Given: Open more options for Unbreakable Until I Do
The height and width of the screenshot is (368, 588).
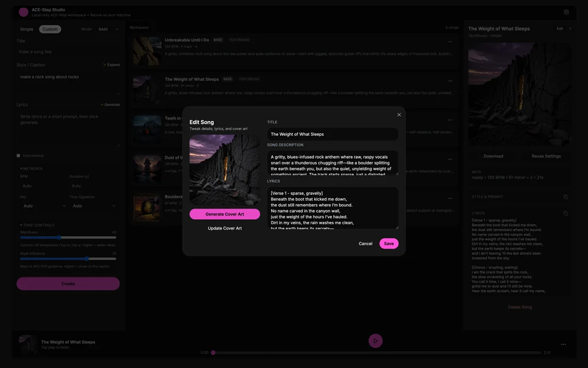Looking at the screenshot, I should click(x=450, y=42).
